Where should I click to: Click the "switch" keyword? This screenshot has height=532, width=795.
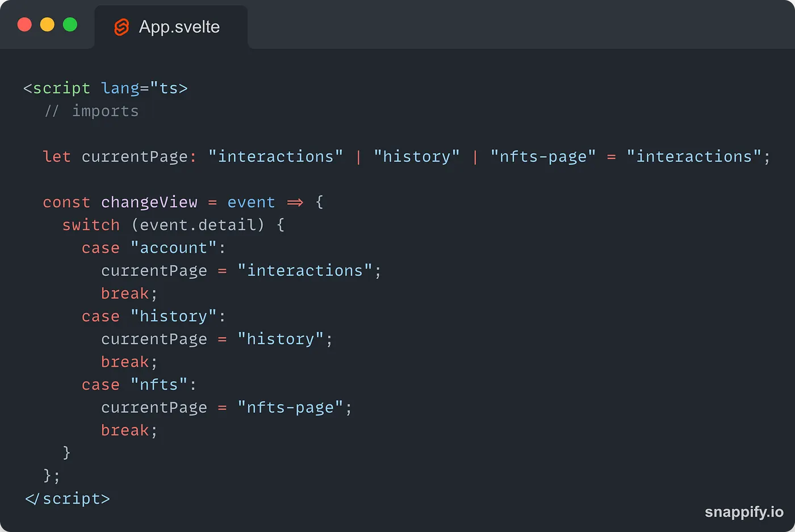91,225
